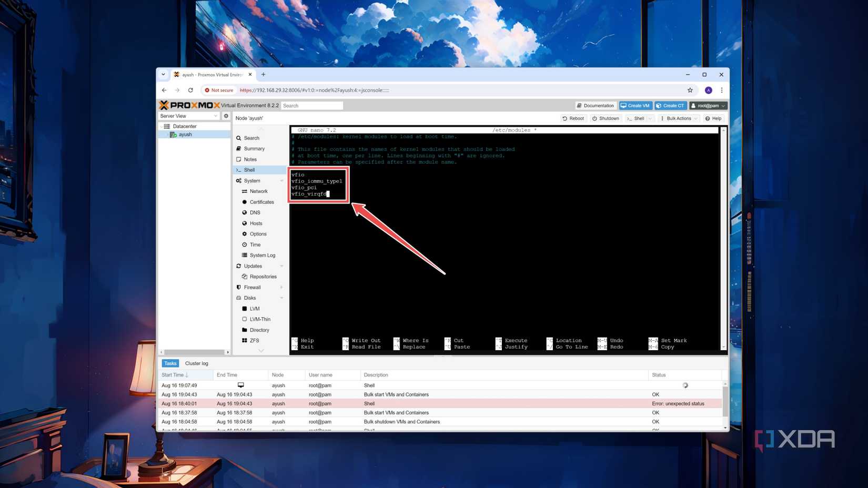Select the ayush node in tree
868x488 pixels.
coord(185,135)
